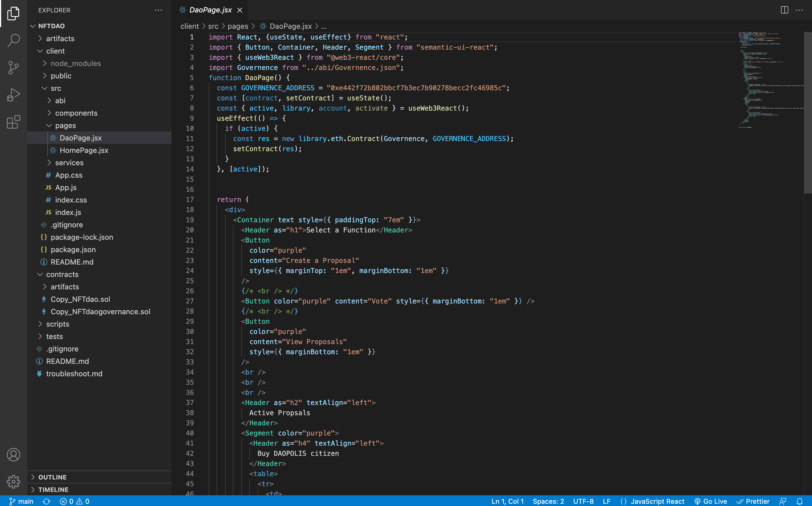Image resolution: width=812 pixels, height=506 pixels.
Task: Click the sync changes status icon
Action: (x=47, y=501)
